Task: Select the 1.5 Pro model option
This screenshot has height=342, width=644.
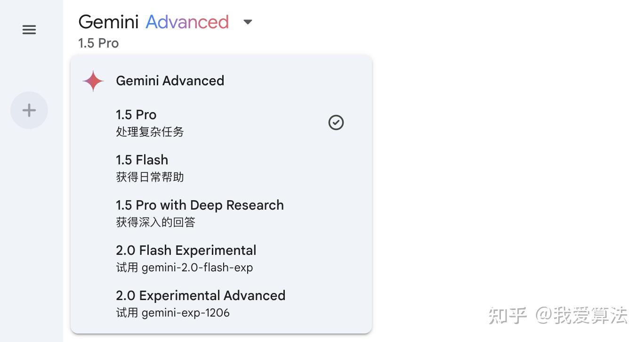Action: pos(136,114)
